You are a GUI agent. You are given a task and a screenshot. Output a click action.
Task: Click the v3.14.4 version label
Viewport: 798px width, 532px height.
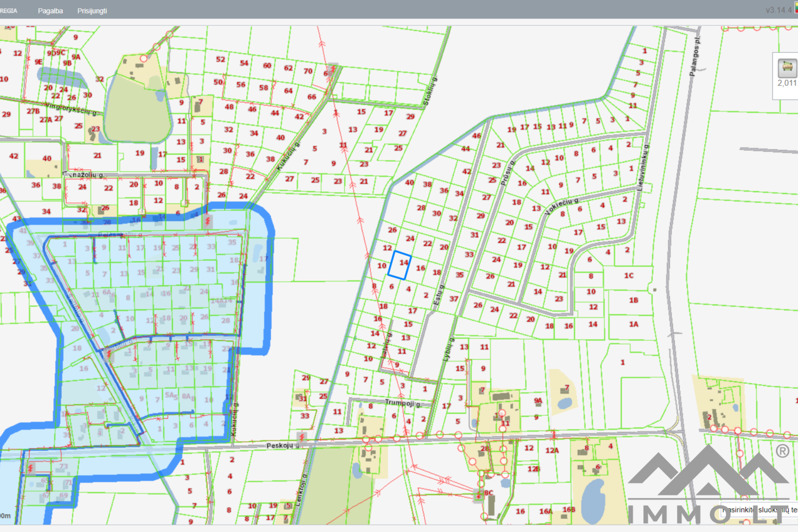pos(778,10)
